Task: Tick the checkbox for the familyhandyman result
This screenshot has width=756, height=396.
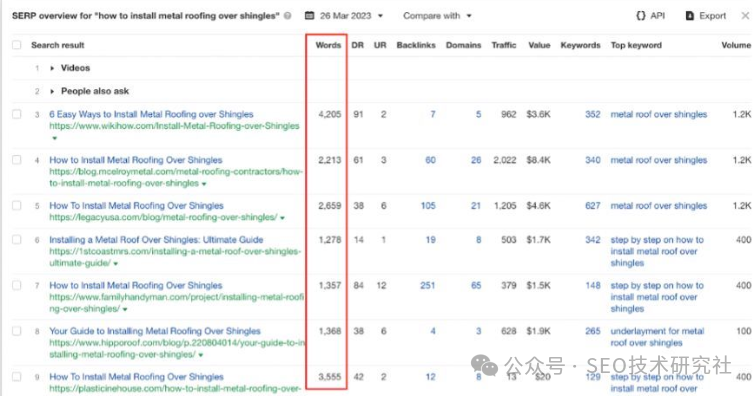Action: [x=17, y=285]
